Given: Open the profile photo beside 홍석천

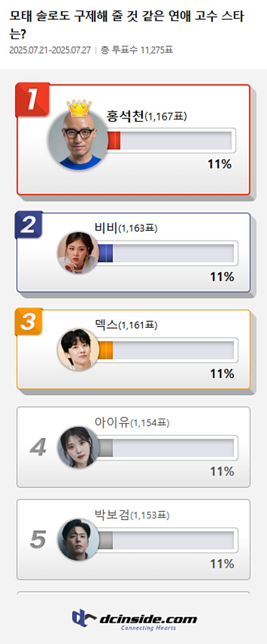Looking at the screenshot, I should pyautogui.click(x=79, y=141).
